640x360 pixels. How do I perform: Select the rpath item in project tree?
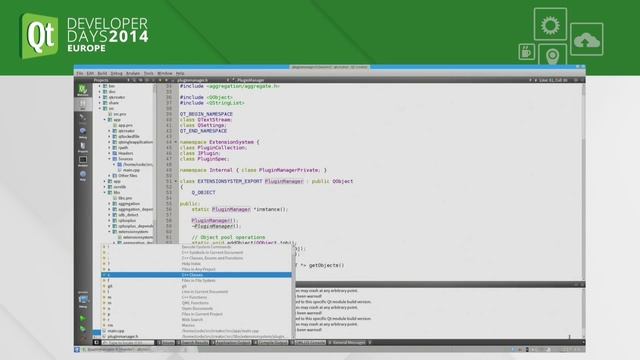(x=123, y=148)
